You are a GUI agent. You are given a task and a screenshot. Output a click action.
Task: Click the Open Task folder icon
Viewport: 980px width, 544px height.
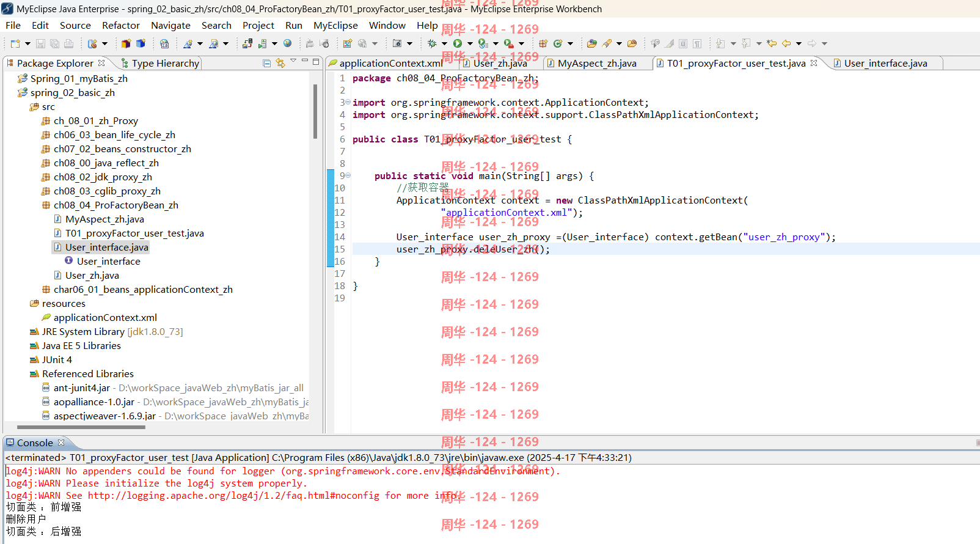pos(632,43)
